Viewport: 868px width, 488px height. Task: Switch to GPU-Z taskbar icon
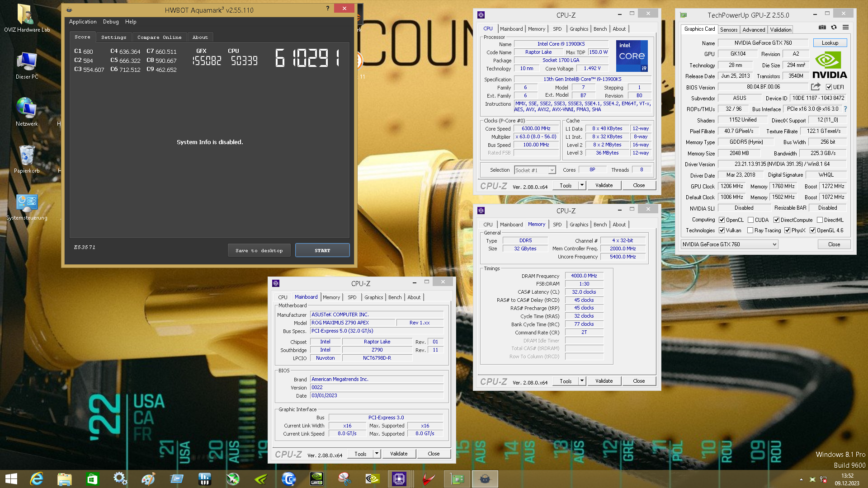457,479
